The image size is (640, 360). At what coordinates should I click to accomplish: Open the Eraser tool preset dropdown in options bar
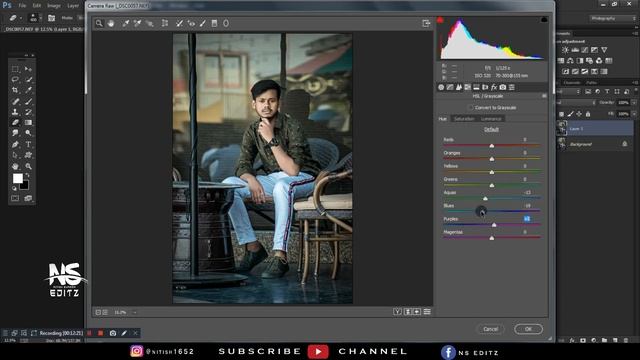(x=20, y=18)
